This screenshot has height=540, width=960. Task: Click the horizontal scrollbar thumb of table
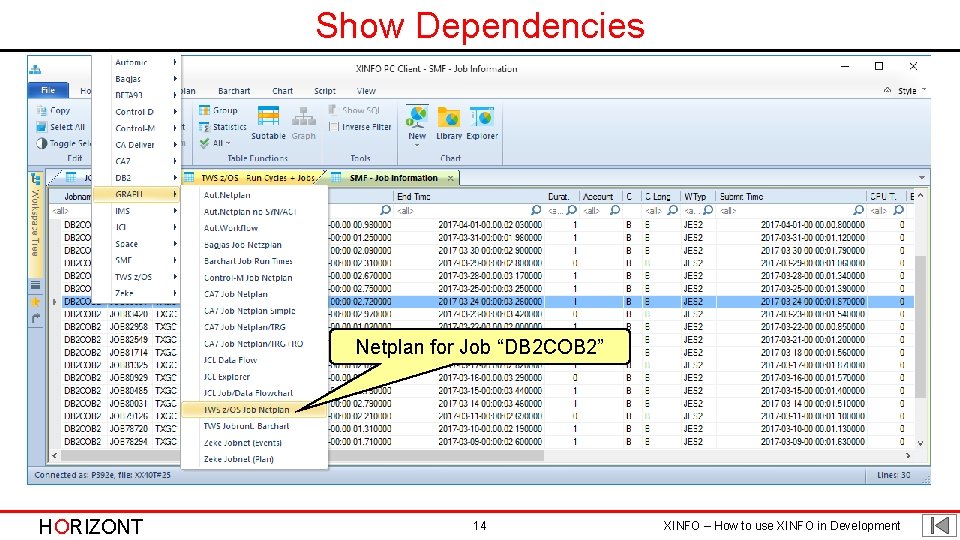point(302,456)
